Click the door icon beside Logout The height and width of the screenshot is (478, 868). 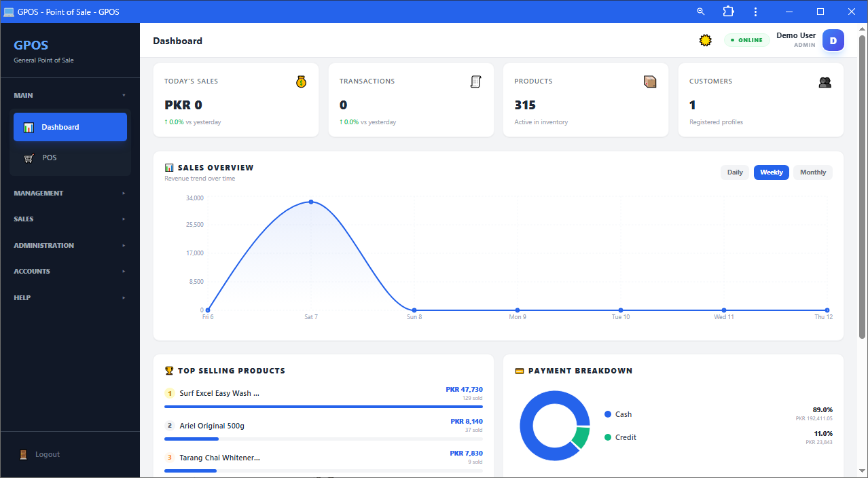(23, 454)
